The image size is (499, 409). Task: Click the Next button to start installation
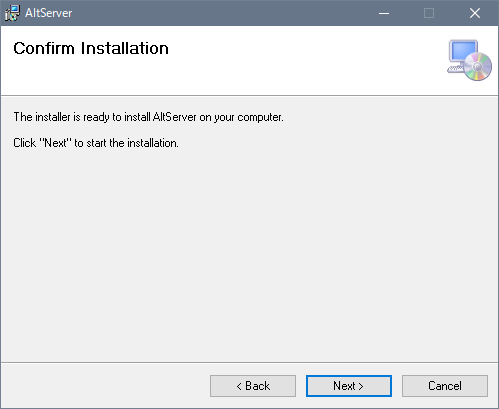pyautogui.click(x=349, y=386)
